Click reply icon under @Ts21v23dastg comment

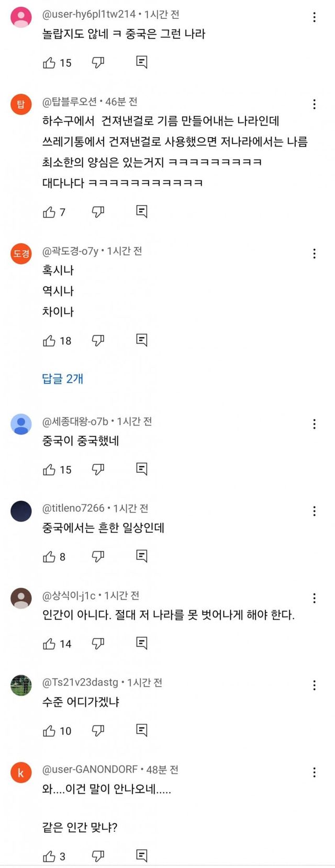(141, 730)
